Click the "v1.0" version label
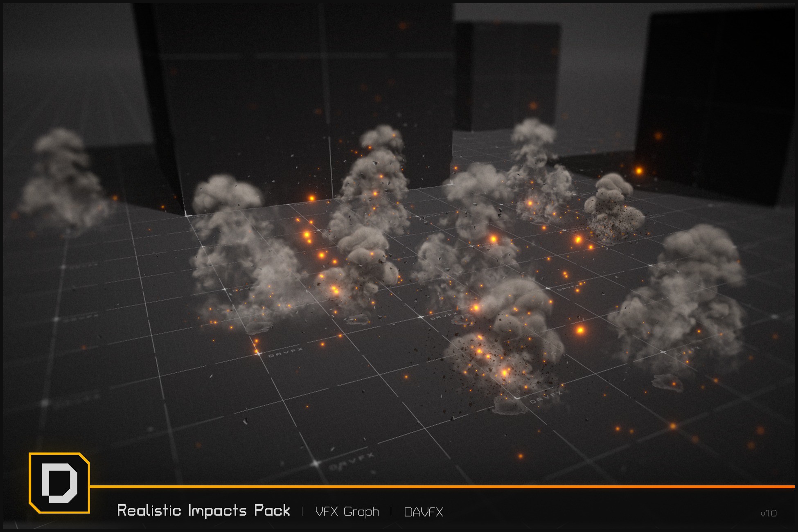Viewport: 798px width, 532px height. tap(769, 513)
